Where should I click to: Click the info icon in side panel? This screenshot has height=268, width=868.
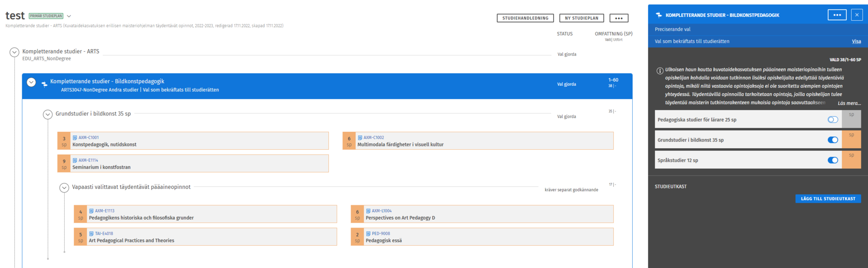point(660,71)
